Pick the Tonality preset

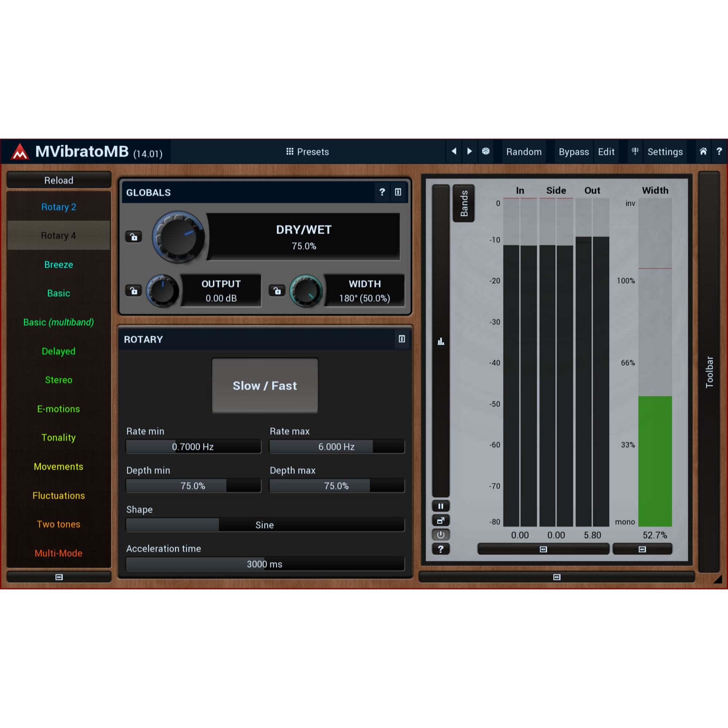pyautogui.click(x=59, y=438)
